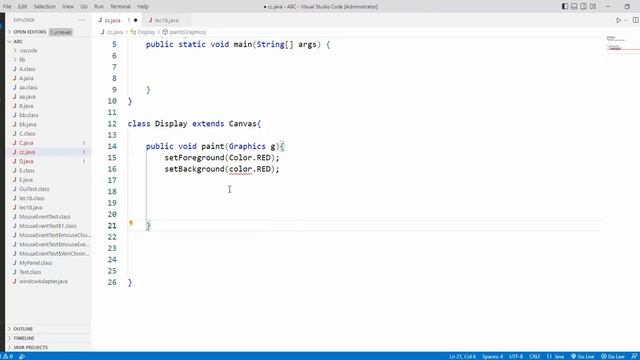Open Explorer more actions ellipsis
This screenshot has height=360, width=640.
pos(82,20)
